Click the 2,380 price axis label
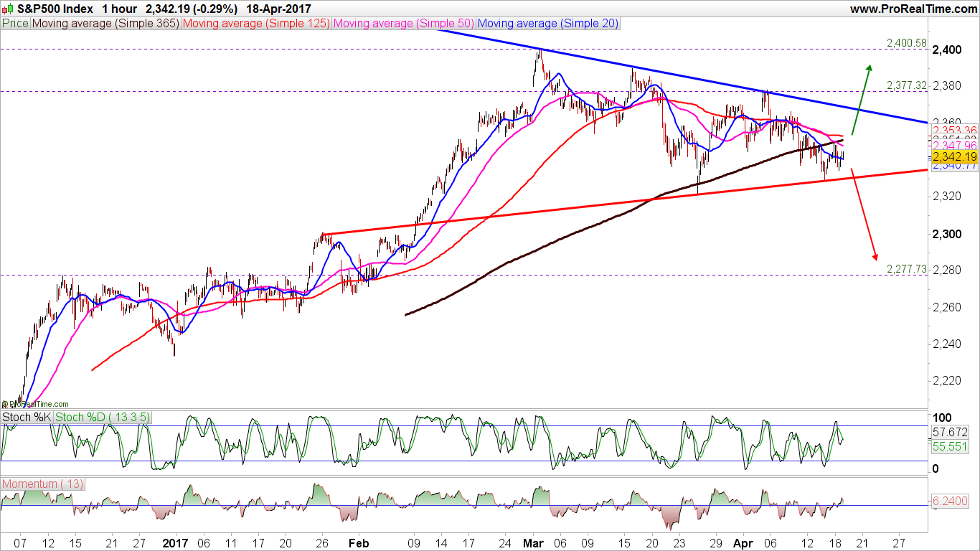This screenshot has height=551, width=980. point(947,86)
